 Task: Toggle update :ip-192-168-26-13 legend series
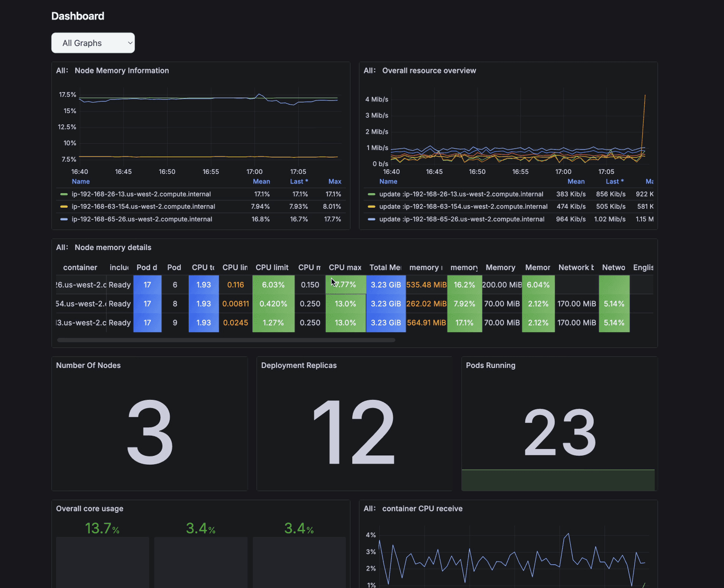click(461, 194)
